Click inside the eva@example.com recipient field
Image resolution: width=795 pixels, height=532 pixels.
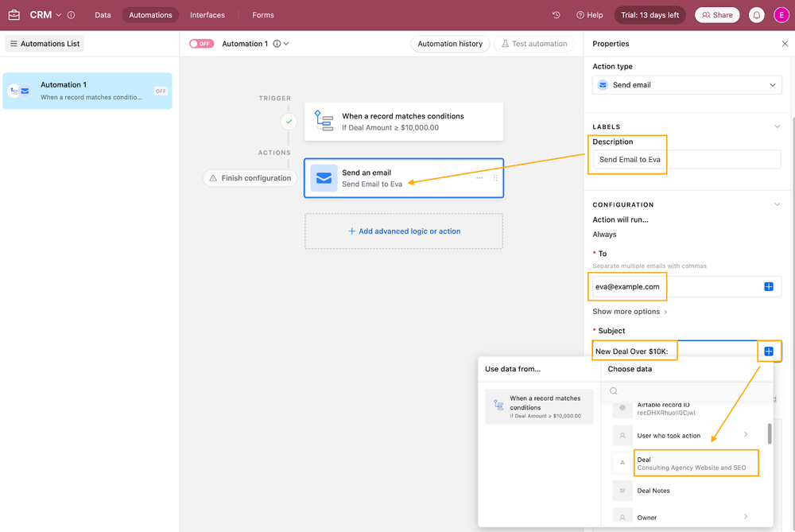627,286
